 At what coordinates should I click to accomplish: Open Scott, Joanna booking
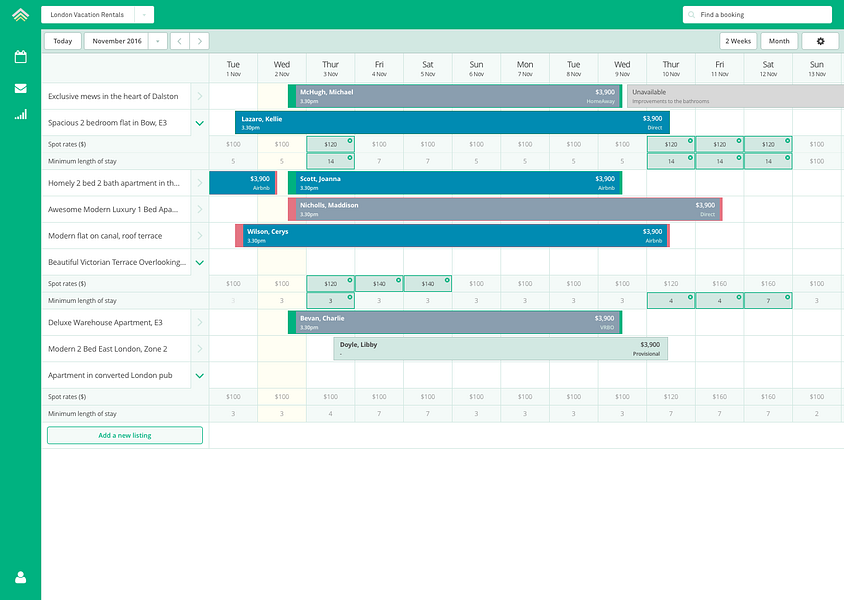click(x=455, y=183)
